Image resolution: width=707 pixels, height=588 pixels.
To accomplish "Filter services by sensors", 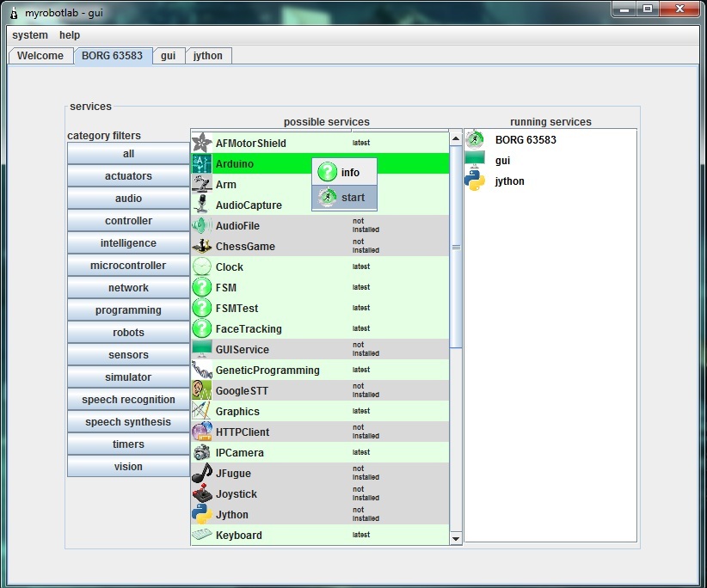I will (128, 355).
